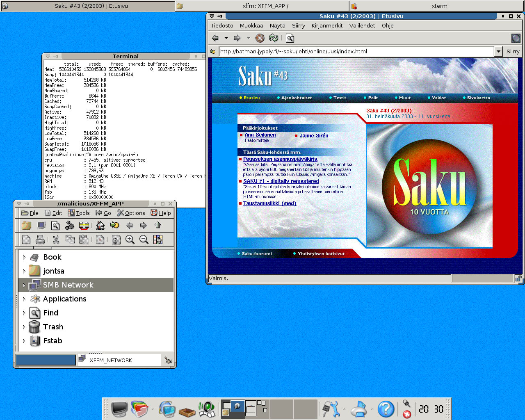Click the colored grid hand icon in XFFM
The image size is (525, 420).
(158, 240)
